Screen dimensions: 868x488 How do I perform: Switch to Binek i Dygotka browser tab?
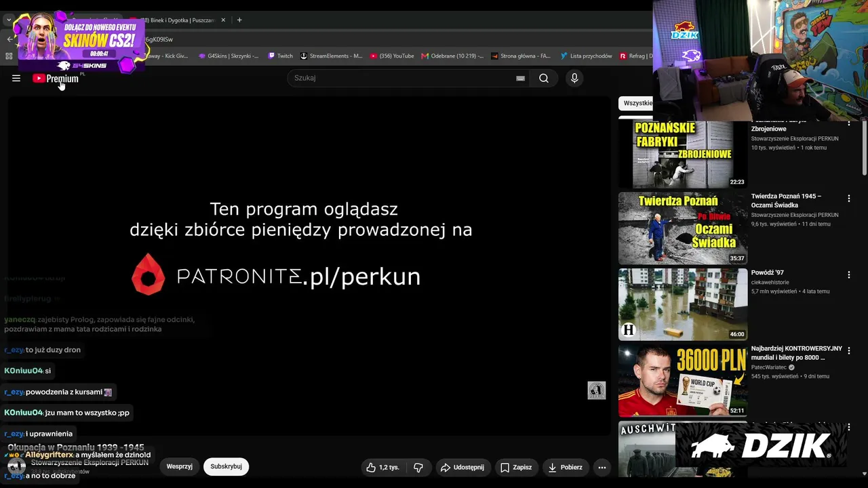pos(178,20)
